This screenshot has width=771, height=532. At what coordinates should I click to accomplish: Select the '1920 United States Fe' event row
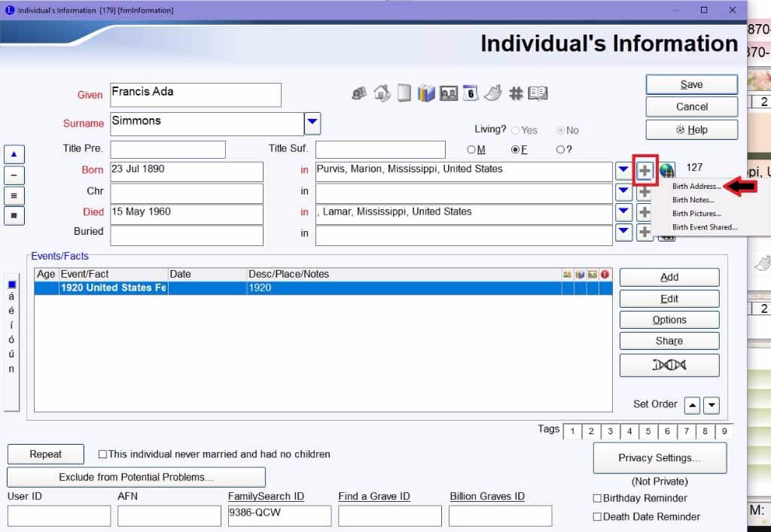(323, 288)
